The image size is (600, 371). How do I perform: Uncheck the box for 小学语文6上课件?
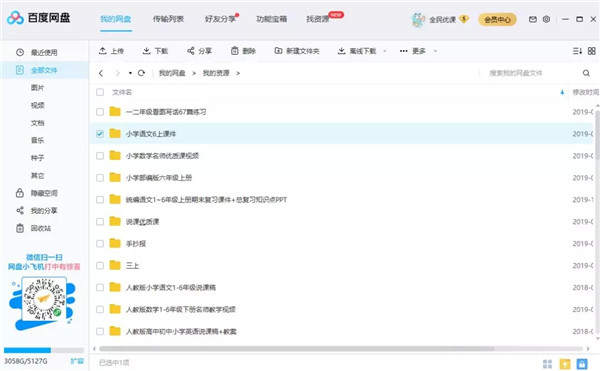point(100,133)
